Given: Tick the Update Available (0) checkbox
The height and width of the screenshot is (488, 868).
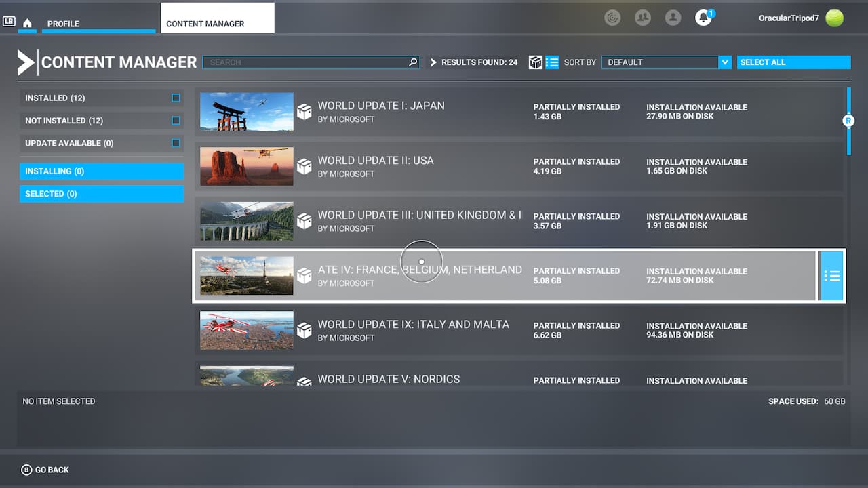Looking at the screenshot, I should tap(176, 143).
